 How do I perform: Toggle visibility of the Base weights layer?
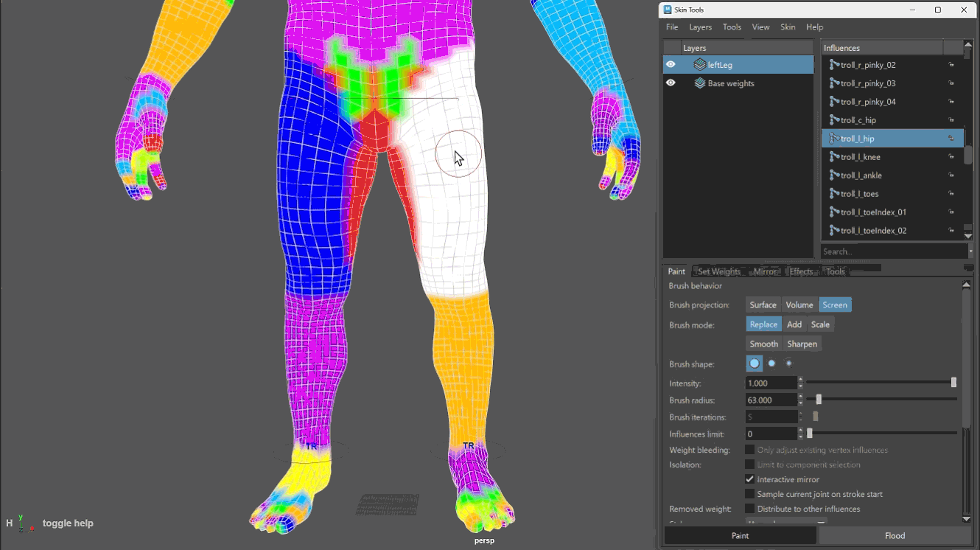point(671,83)
